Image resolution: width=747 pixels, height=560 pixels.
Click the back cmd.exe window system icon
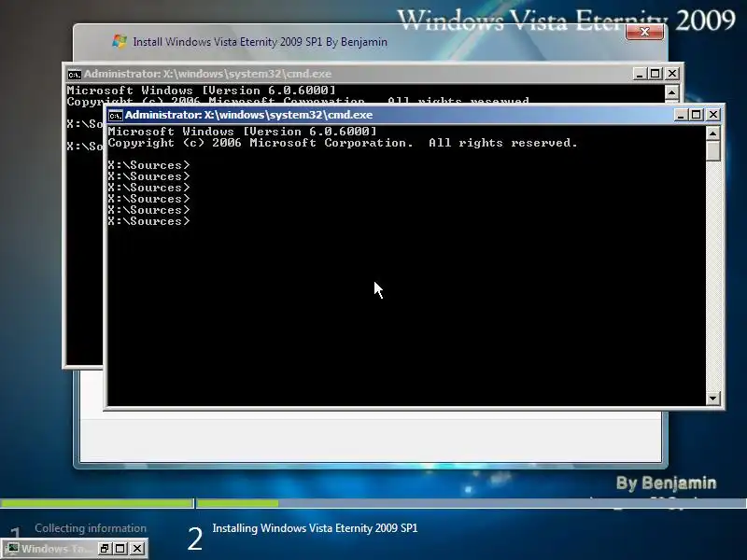click(75, 75)
